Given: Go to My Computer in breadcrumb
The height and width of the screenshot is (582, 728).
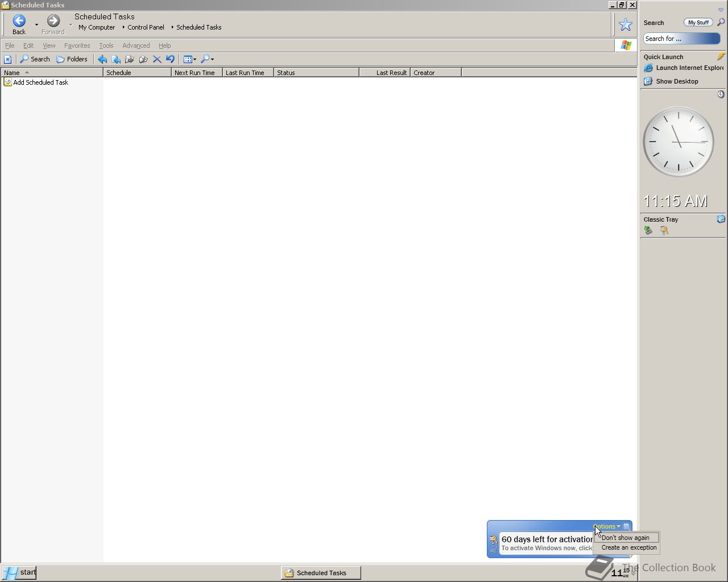Looking at the screenshot, I should pyautogui.click(x=97, y=27).
